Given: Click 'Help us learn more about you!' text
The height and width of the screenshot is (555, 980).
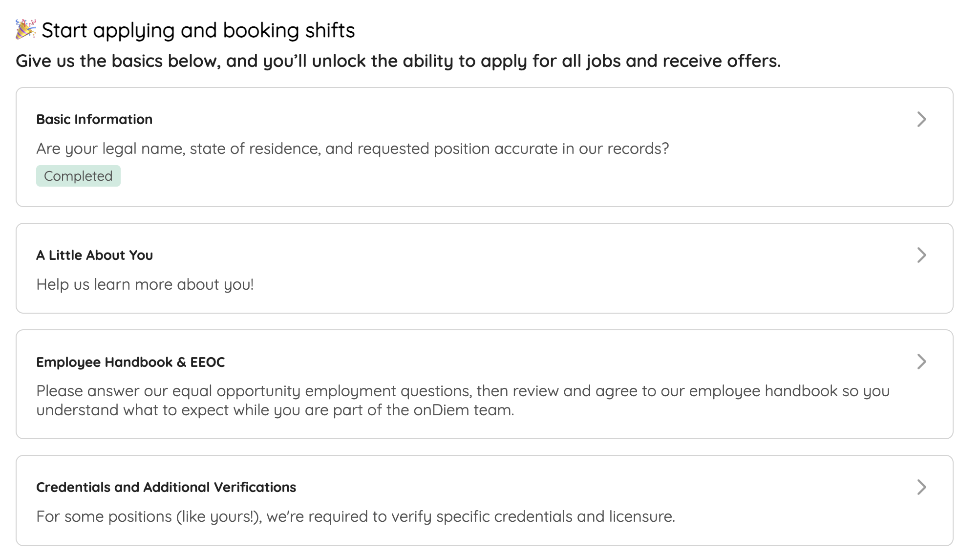Looking at the screenshot, I should tap(145, 284).
